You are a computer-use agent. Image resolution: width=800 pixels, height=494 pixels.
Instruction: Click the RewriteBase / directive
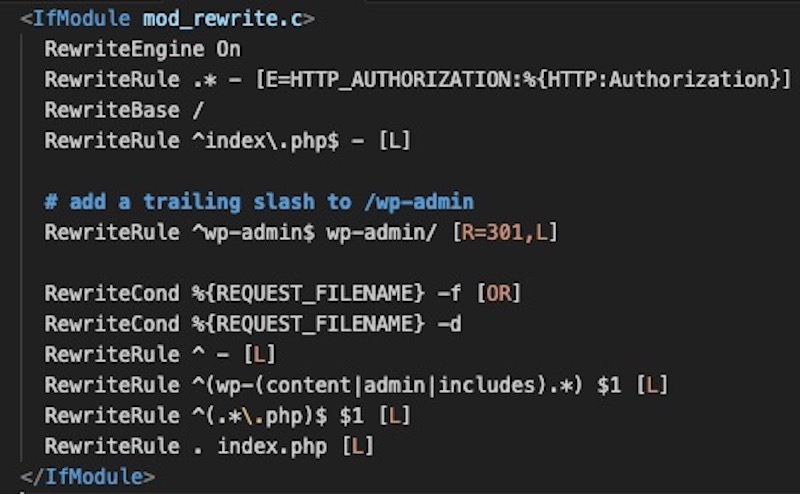pyautogui.click(x=124, y=110)
